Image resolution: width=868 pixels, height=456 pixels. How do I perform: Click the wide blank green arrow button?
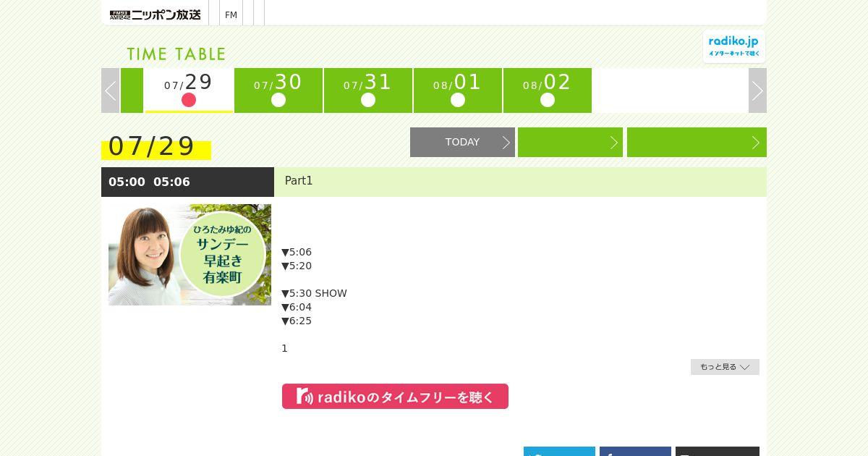tap(697, 142)
